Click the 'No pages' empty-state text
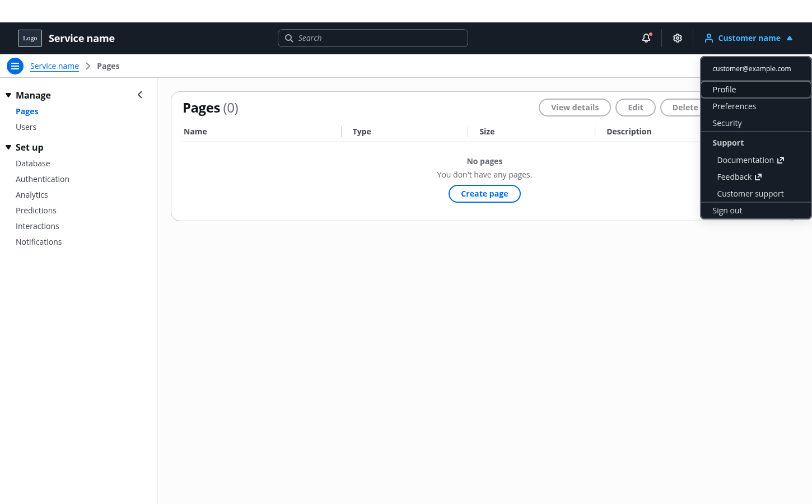 [484, 161]
